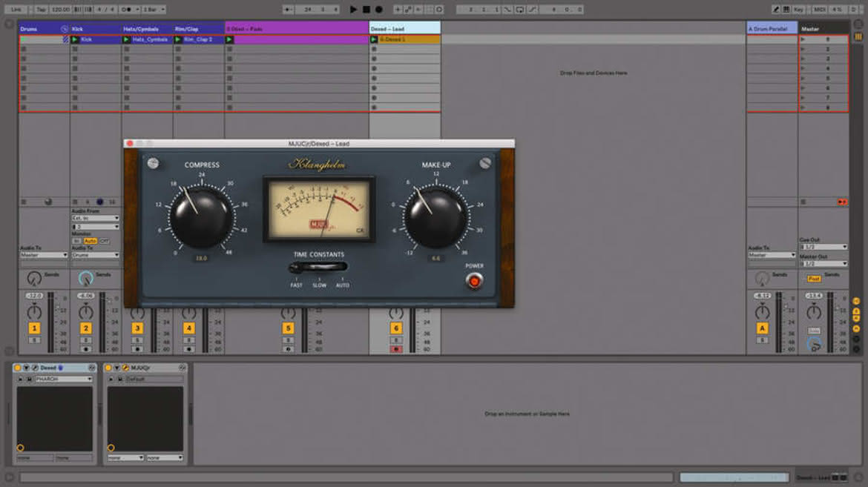Select the Rim/Clap track header
868x487 pixels.
coord(198,28)
